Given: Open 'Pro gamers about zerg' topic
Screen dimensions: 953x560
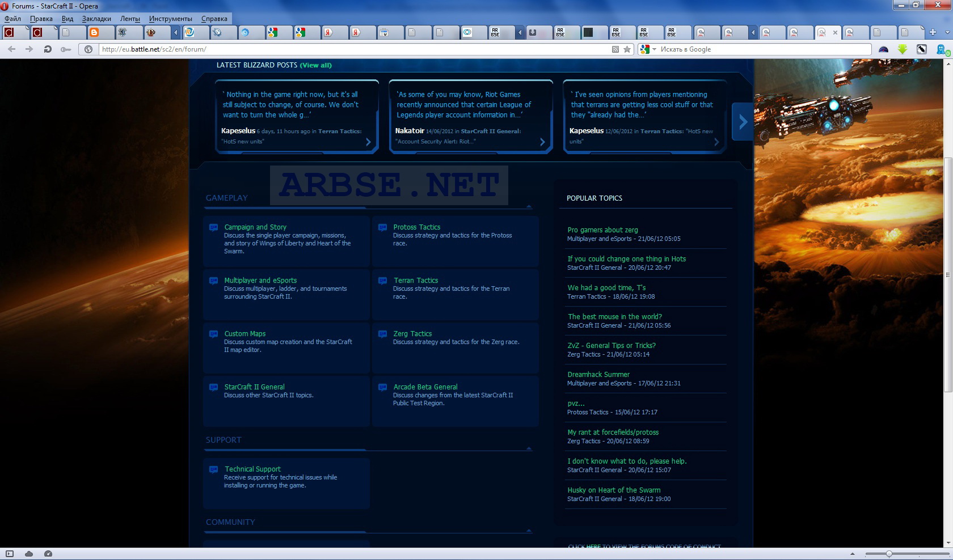Looking at the screenshot, I should (x=602, y=230).
